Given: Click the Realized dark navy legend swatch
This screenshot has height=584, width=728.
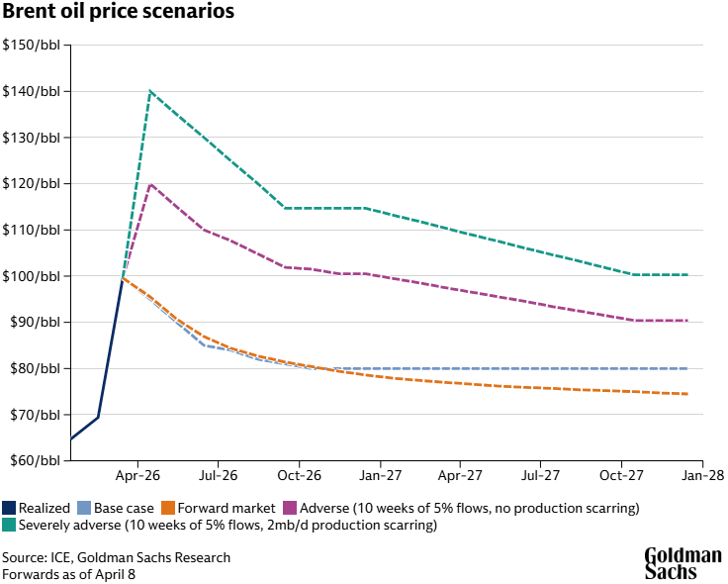Looking at the screenshot, I should coord(9,508).
